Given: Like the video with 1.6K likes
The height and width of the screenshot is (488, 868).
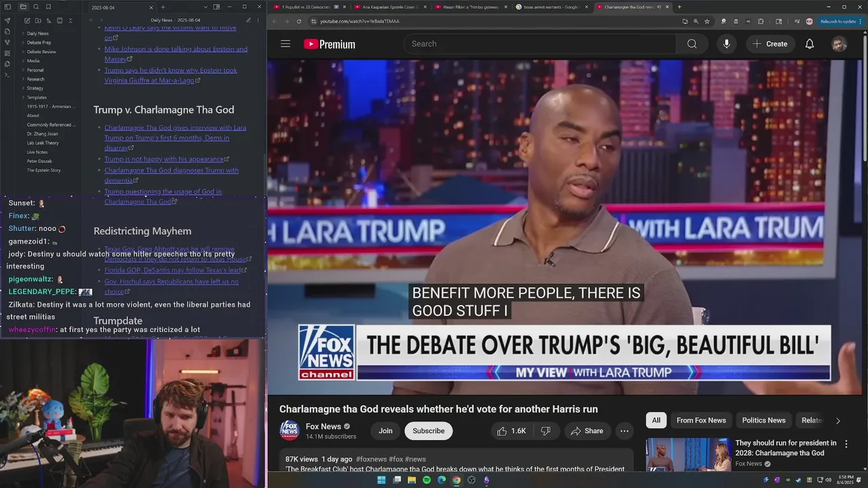Looking at the screenshot, I should point(511,431).
